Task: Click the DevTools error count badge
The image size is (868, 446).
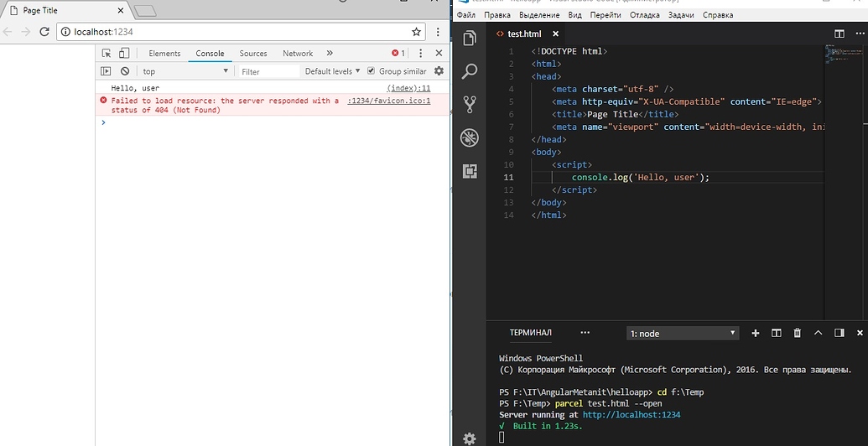Action: tap(398, 53)
